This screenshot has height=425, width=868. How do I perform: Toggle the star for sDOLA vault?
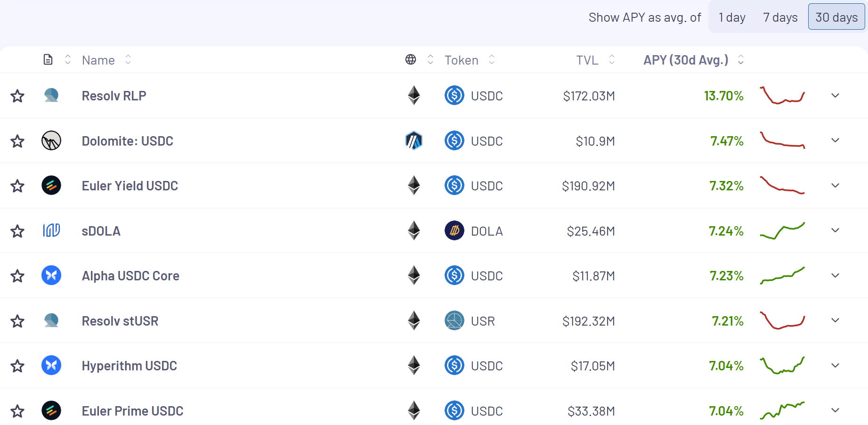tap(17, 231)
